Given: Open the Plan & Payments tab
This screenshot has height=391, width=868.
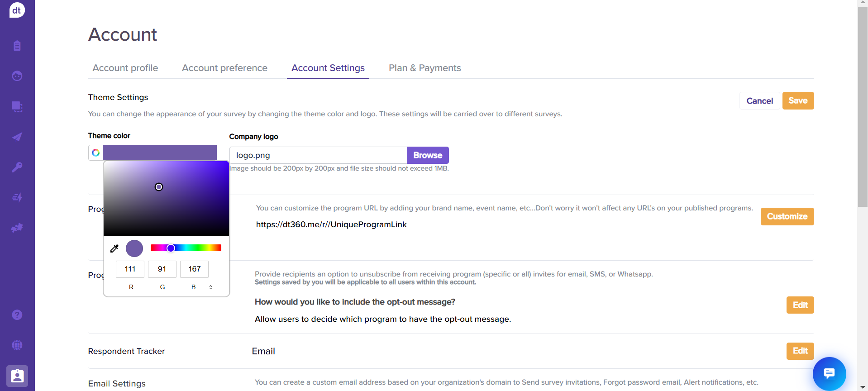Looking at the screenshot, I should (x=424, y=68).
